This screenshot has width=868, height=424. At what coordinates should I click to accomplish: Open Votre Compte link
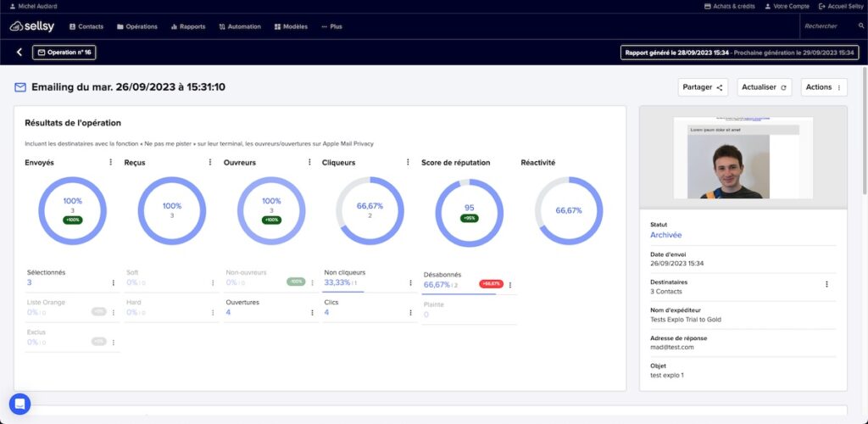(787, 6)
